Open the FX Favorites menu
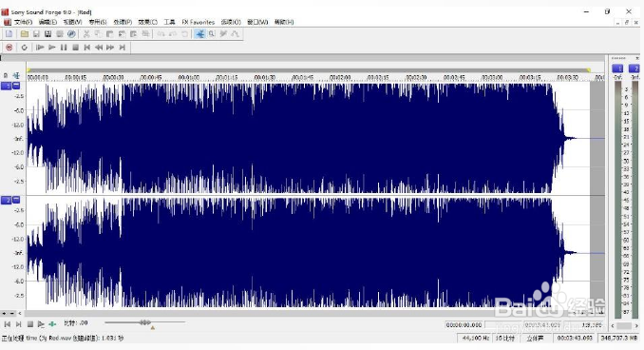 click(x=198, y=22)
